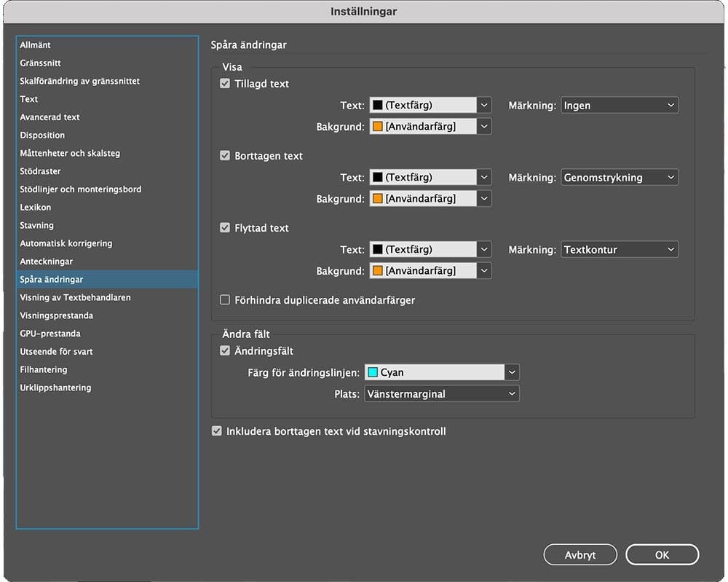Viewport: 728px width, 582px height.
Task: Select Anteckningar in the sidebar
Action: point(107,261)
